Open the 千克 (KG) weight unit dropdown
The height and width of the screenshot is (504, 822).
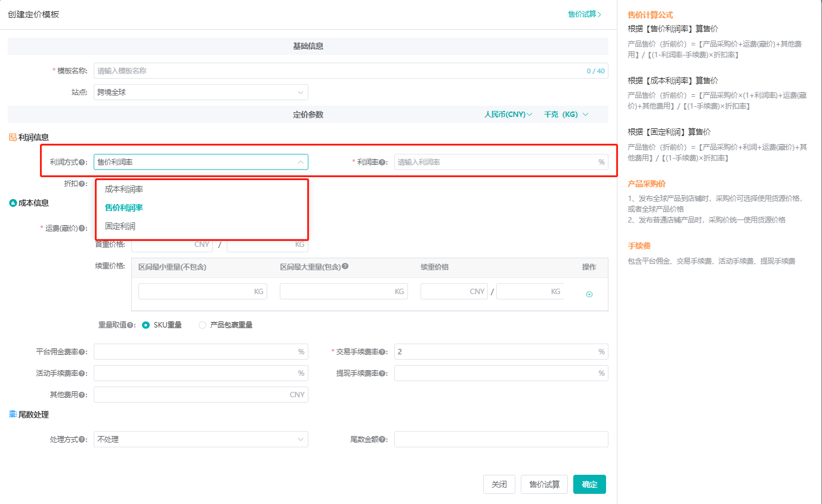pos(566,115)
